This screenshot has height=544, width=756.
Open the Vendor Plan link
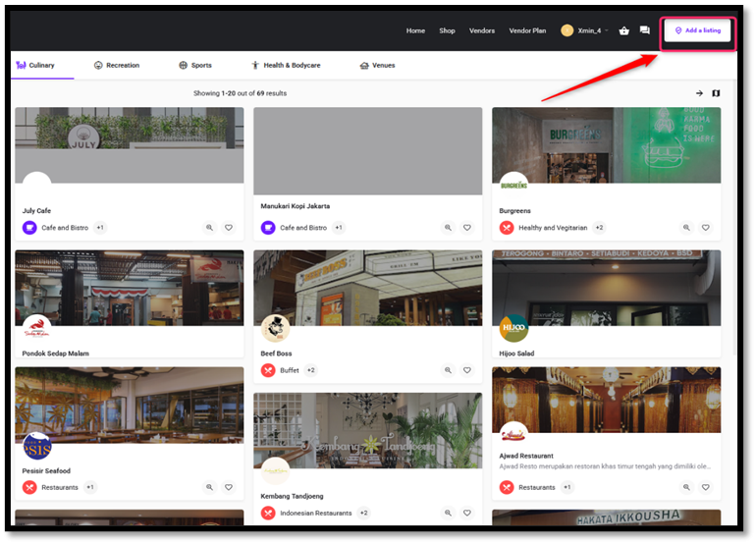527,30
